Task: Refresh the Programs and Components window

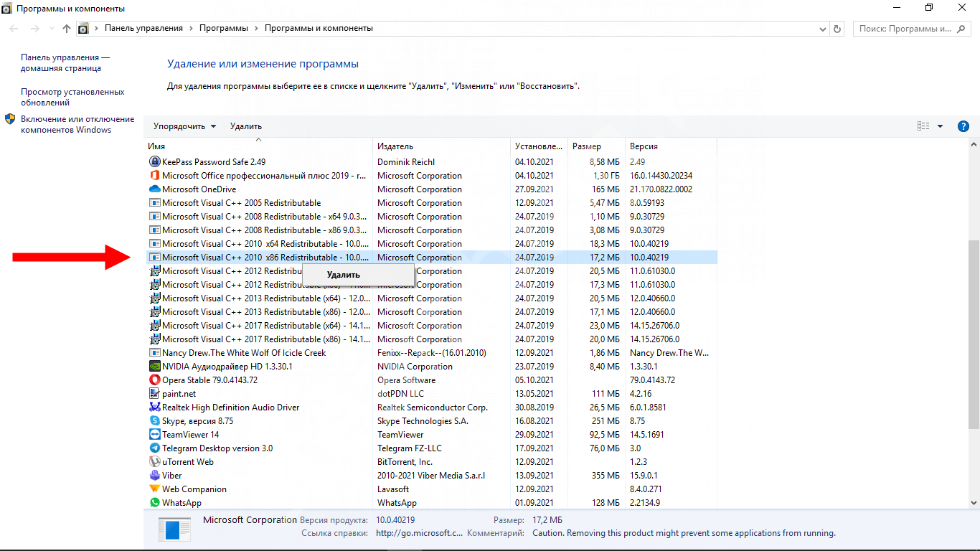Action: 837,29
